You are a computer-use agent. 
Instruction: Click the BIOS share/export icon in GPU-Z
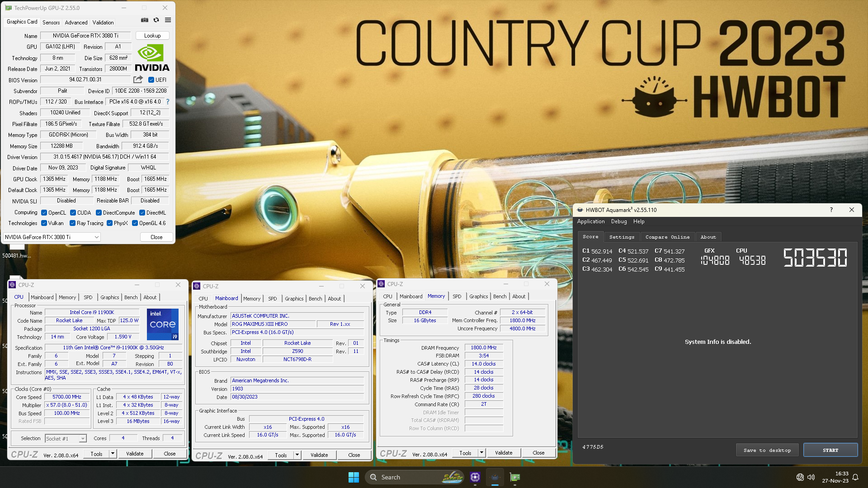click(x=138, y=80)
